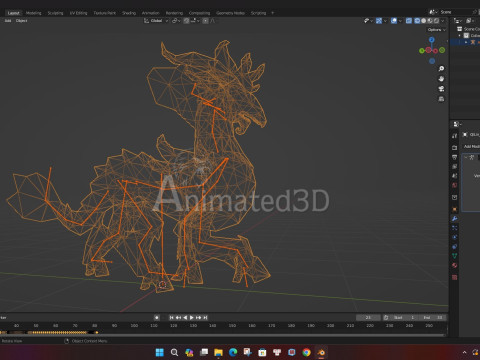
Task: Open proportional editing falloff curve
Action: click(212, 21)
